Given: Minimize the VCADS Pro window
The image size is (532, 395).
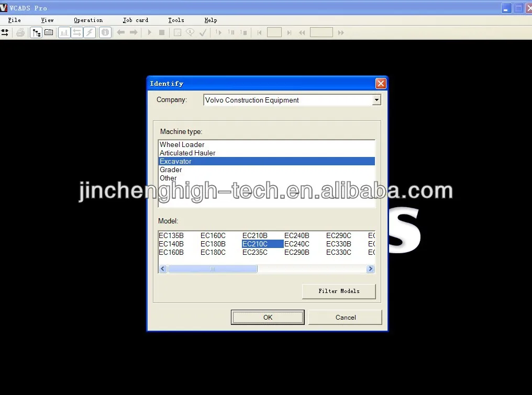Looking at the screenshot, I should click(506, 8).
